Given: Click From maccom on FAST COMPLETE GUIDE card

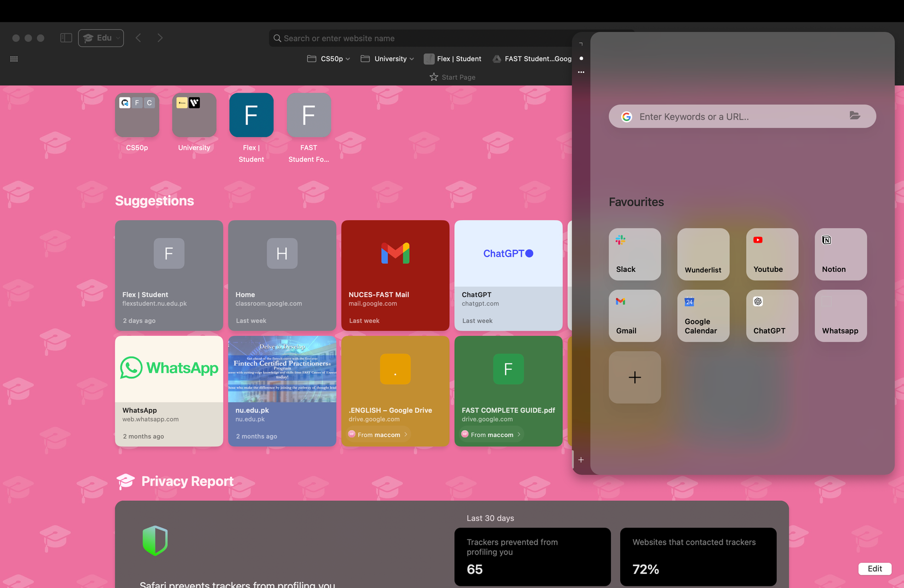Looking at the screenshot, I should click(x=491, y=435).
